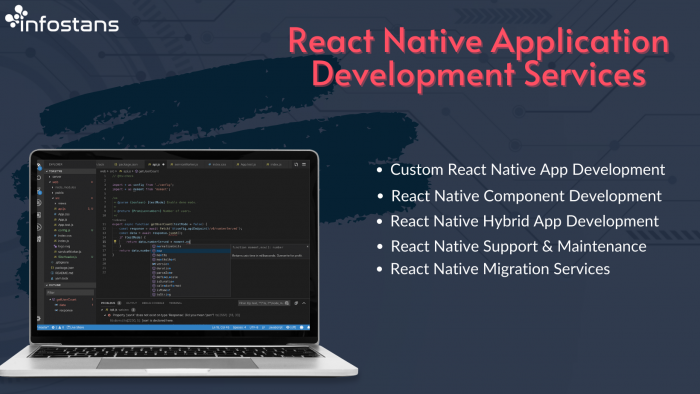700x394 pixels.
Task: Collapse the src folder
Action: coord(56,198)
